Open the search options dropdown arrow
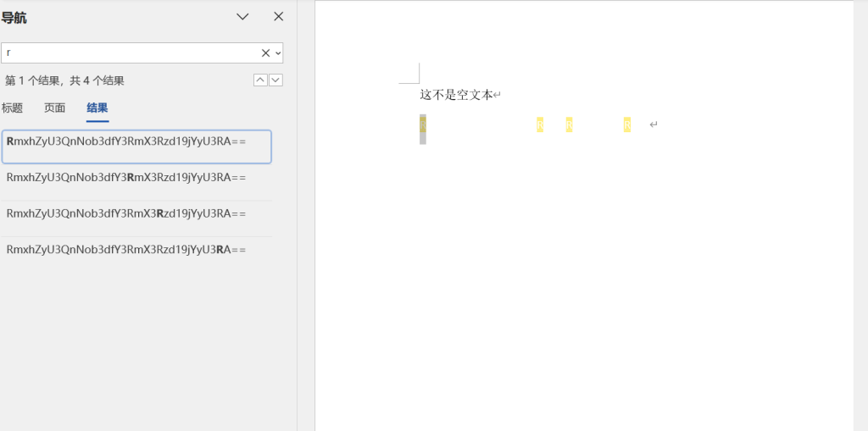The image size is (868, 431). coord(277,52)
